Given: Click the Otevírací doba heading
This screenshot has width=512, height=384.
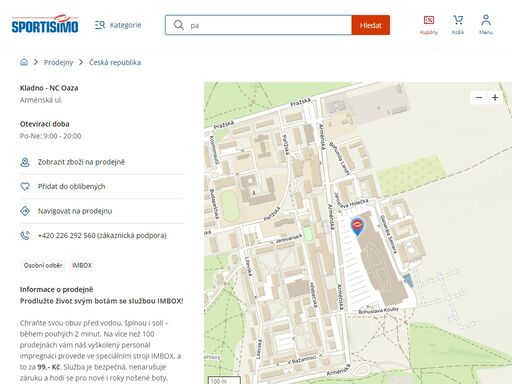Looking at the screenshot, I should tap(45, 124).
